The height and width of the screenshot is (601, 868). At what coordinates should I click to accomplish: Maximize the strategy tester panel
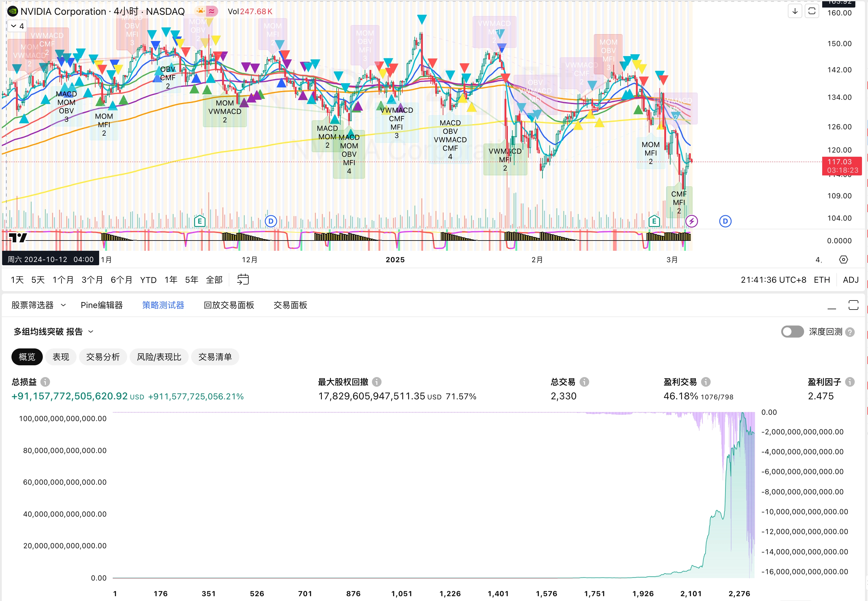coord(853,305)
